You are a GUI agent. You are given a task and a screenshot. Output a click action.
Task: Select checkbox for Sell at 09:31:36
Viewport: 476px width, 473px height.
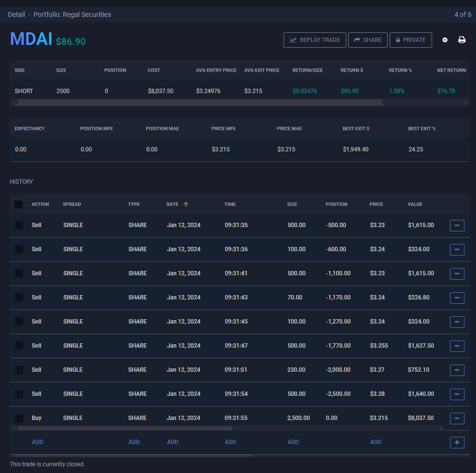pos(19,249)
